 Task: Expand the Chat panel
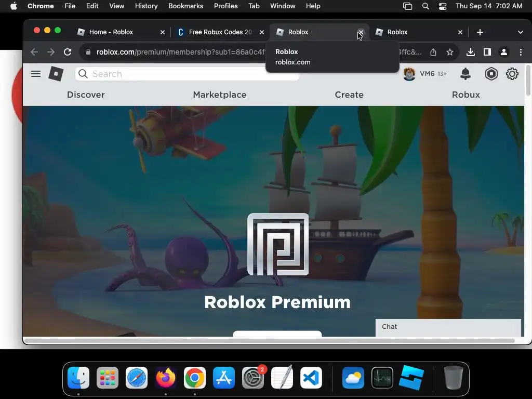tap(448, 327)
